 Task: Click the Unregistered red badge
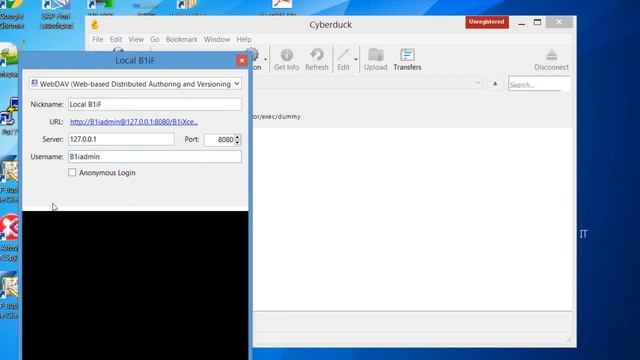(x=487, y=22)
